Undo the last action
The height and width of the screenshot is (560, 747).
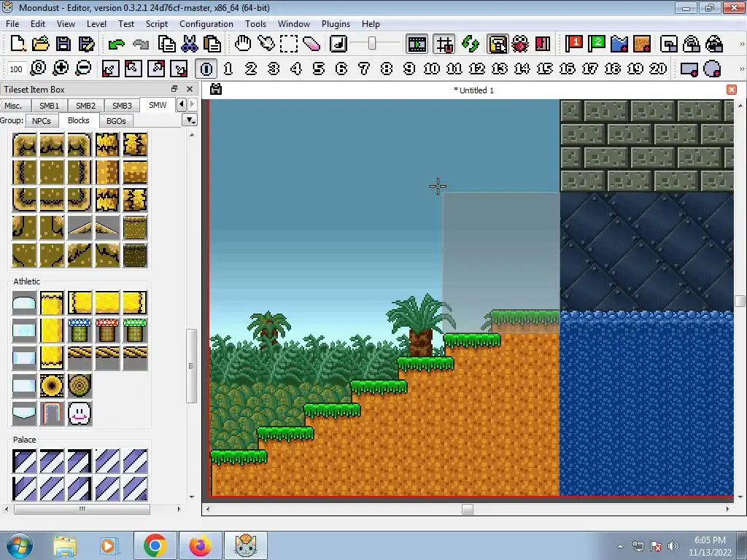point(117,44)
